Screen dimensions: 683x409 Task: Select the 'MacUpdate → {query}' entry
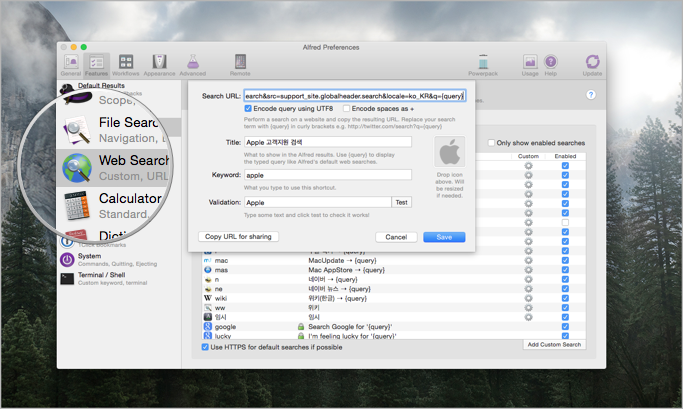(x=342, y=260)
